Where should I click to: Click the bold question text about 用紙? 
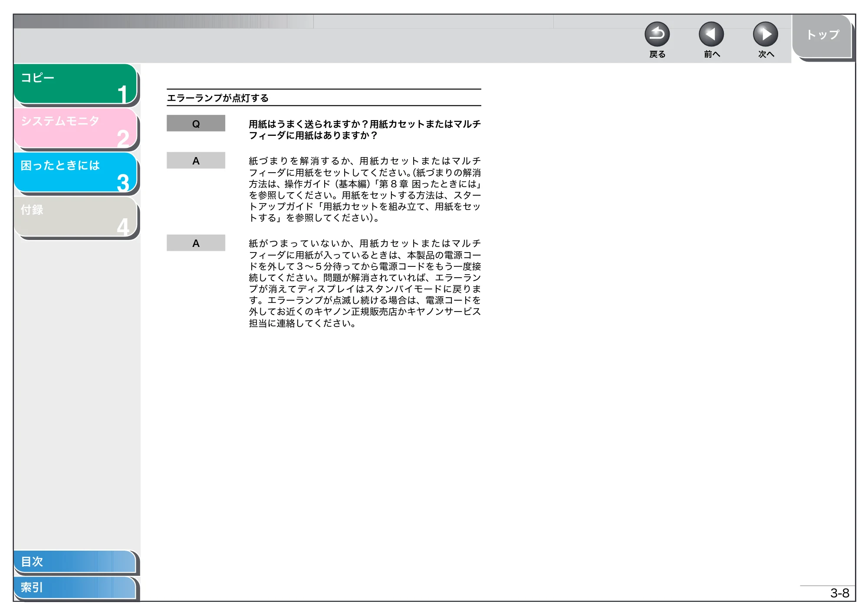click(x=365, y=130)
